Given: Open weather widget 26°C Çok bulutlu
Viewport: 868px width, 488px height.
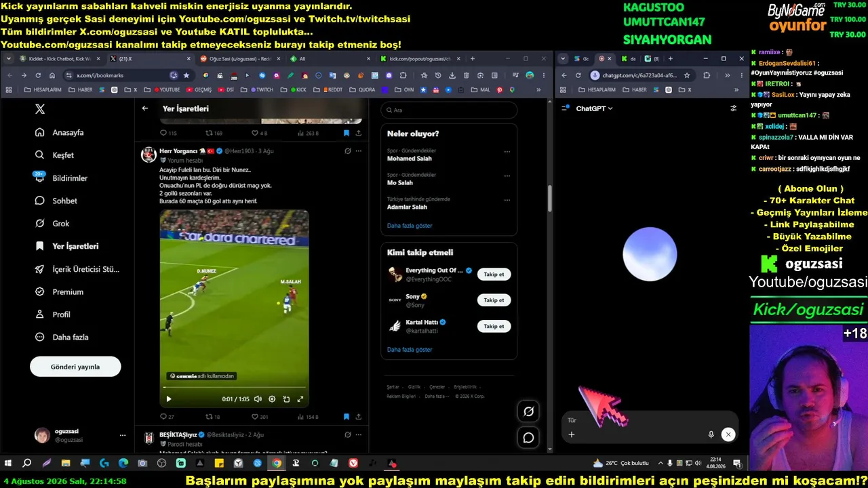Looking at the screenshot, I should [621, 464].
